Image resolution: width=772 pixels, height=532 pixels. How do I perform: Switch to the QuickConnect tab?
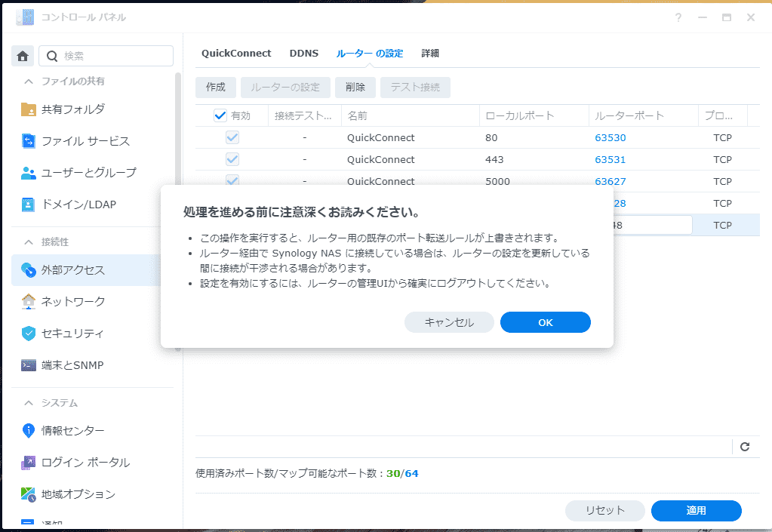[236, 53]
